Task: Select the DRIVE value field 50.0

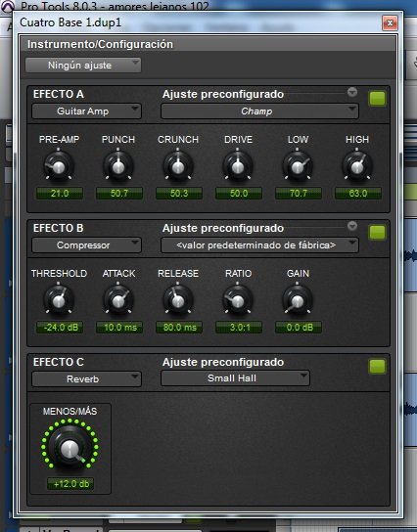Action: 239,194
